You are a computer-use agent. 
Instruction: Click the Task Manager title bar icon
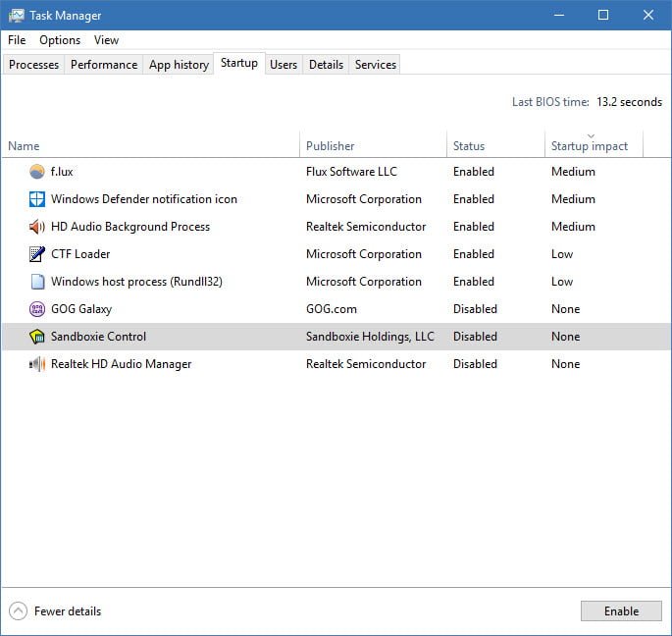tap(17, 16)
